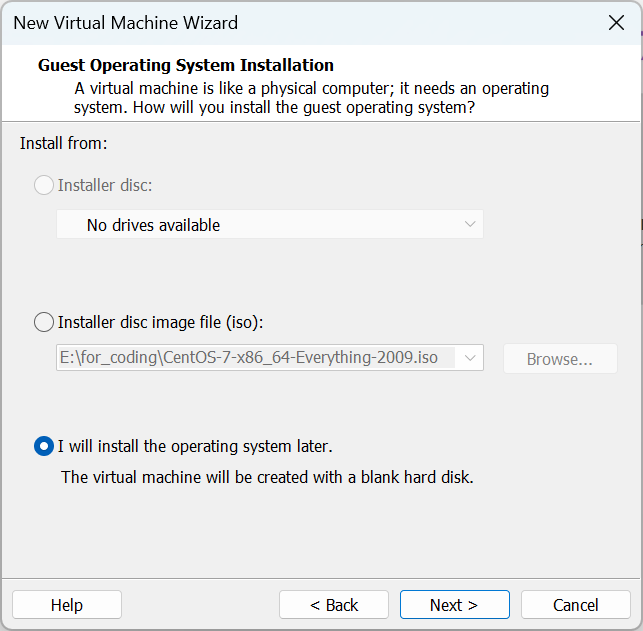Click the 'Install from:' label
Image resolution: width=643 pixels, height=631 pixels.
(x=63, y=143)
